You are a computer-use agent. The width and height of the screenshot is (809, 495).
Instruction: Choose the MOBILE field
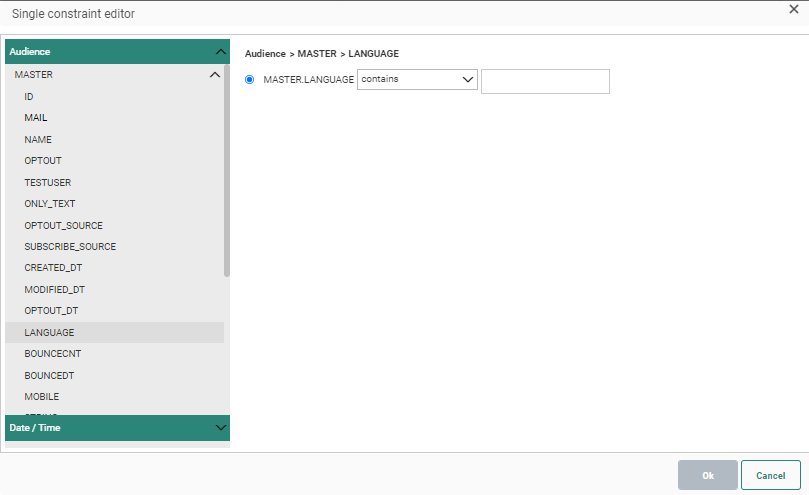point(42,397)
